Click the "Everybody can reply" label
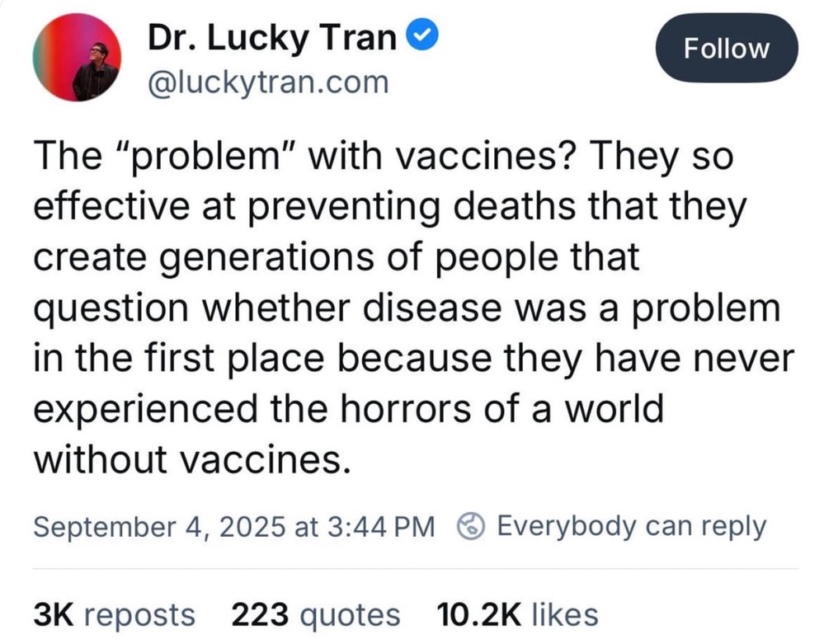The image size is (824, 644). (x=632, y=525)
